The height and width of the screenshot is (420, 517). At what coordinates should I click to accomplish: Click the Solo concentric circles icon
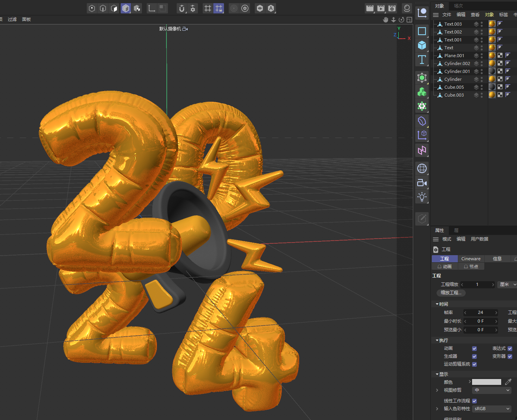coord(234,8)
